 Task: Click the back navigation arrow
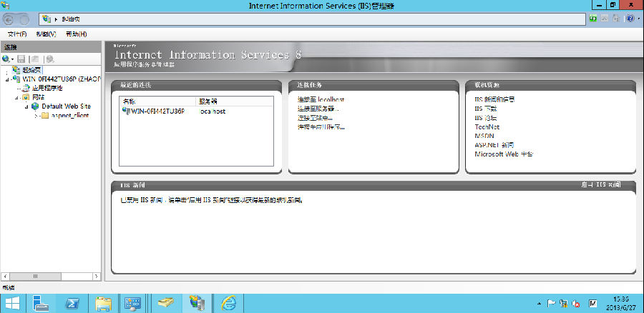[9, 19]
